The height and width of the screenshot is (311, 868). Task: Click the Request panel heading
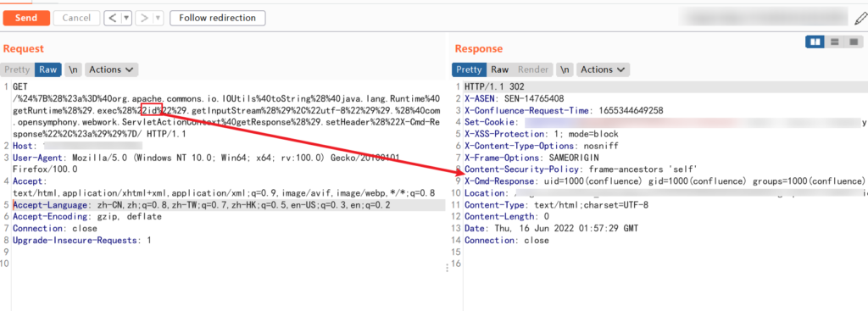(x=23, y=48)
